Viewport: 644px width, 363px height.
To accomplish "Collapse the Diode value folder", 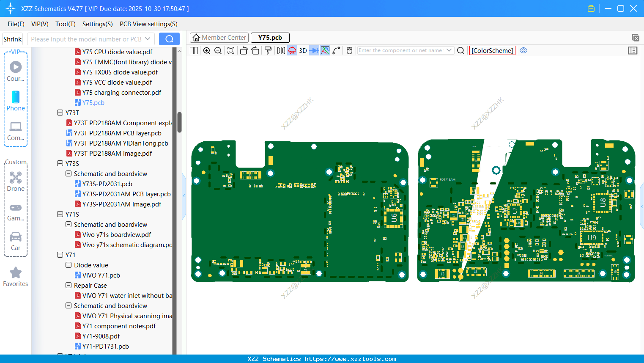I will (x=69, y=265).
